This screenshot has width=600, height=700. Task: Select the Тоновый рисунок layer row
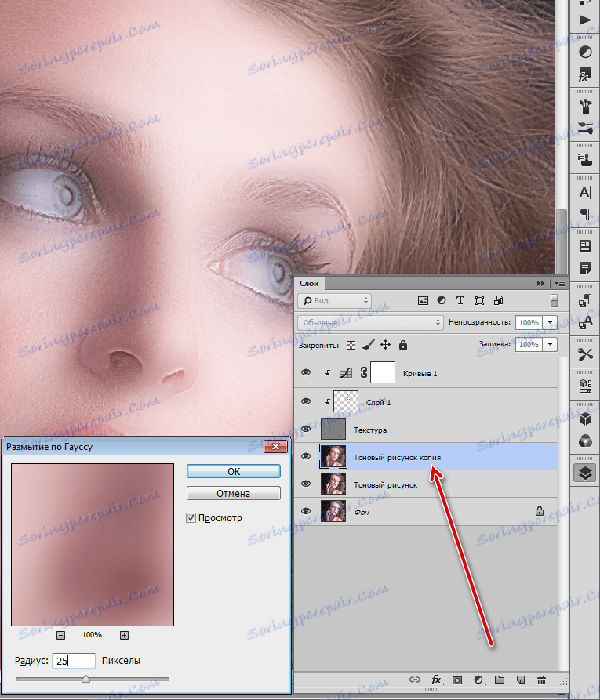[x=425, y=484]
